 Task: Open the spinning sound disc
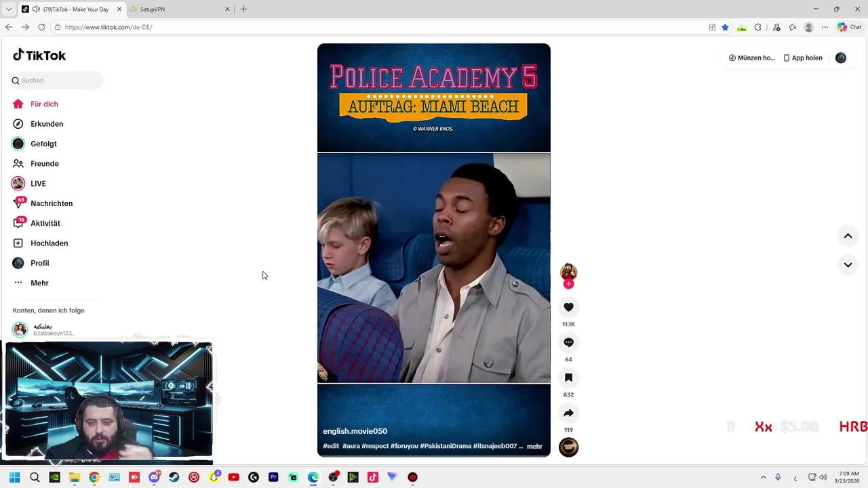(568, 447)
